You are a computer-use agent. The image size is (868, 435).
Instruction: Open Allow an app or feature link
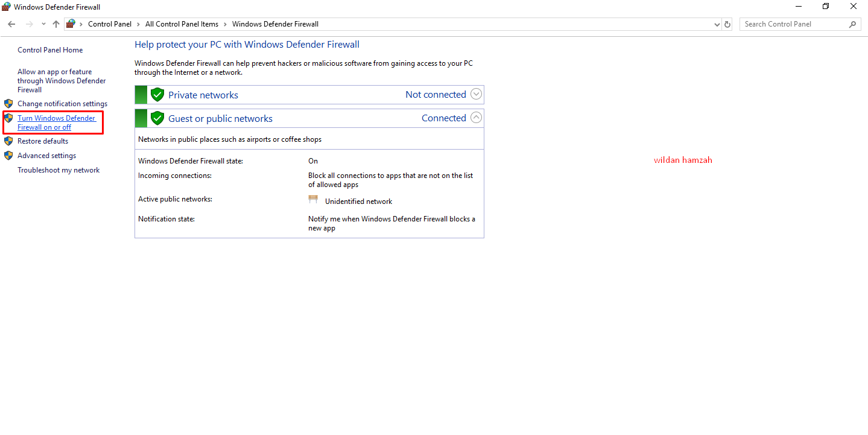click(x=62, y=81)
